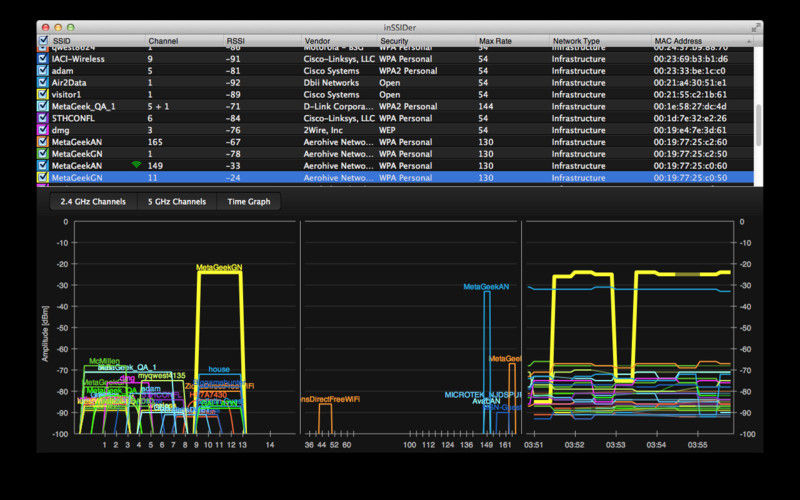Select the IACI-Wireless network name
Screen dimensions: 800x500
[x=78, y=59]
